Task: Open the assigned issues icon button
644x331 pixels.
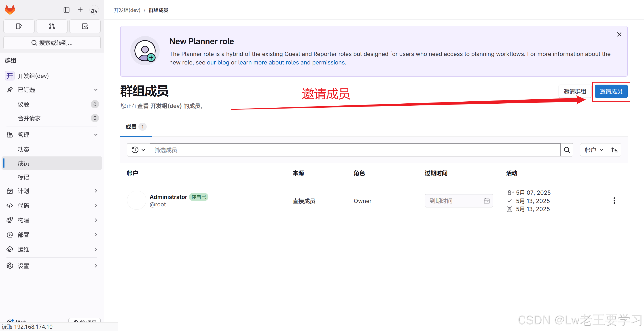Action: (19, 26)
